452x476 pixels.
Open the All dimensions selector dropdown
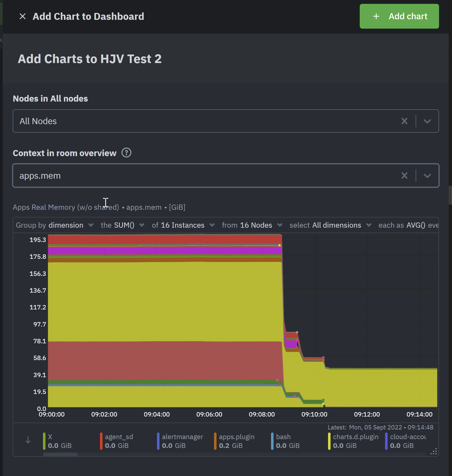coord(369,225)
